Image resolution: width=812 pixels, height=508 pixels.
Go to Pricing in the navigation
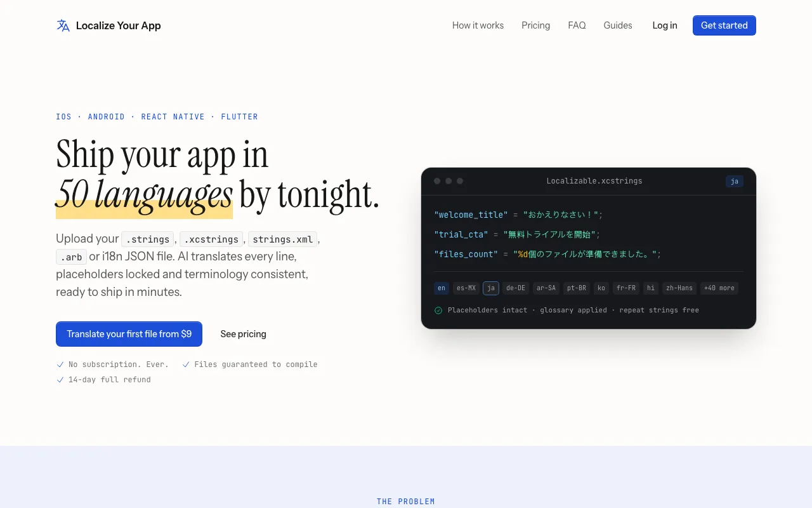coord(536,25)
